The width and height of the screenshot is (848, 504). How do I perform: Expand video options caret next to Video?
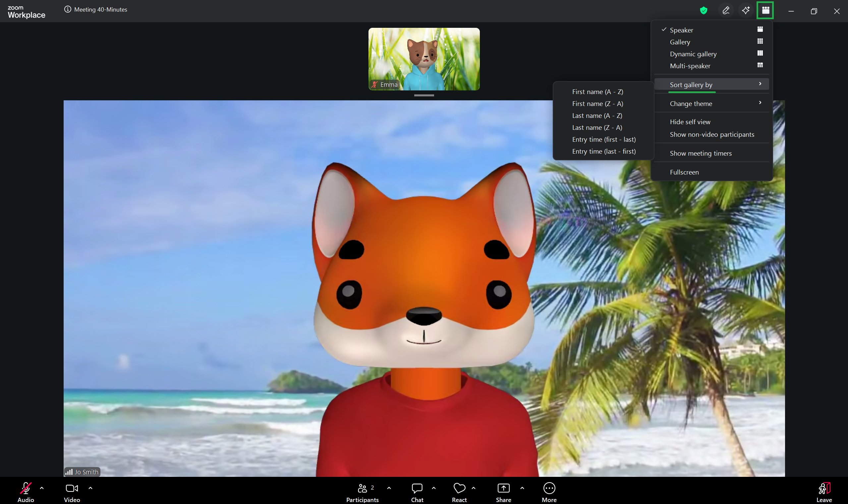pyautogui.click(x=90, y=488)
